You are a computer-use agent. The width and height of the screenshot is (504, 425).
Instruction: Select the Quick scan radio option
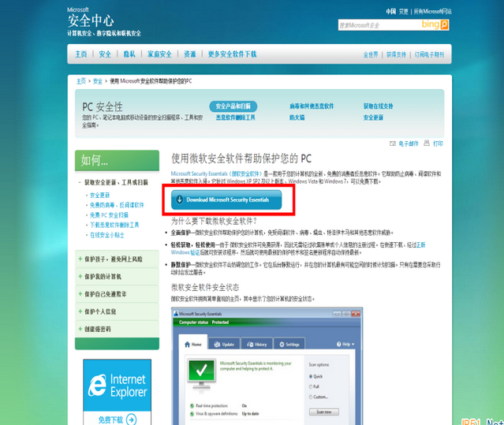coord(311,376)
